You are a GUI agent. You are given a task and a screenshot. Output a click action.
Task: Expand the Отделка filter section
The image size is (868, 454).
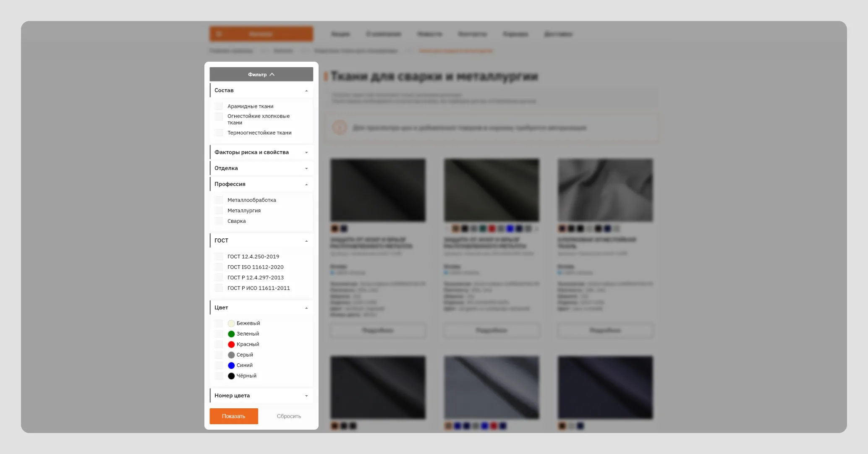coord(306,168)
